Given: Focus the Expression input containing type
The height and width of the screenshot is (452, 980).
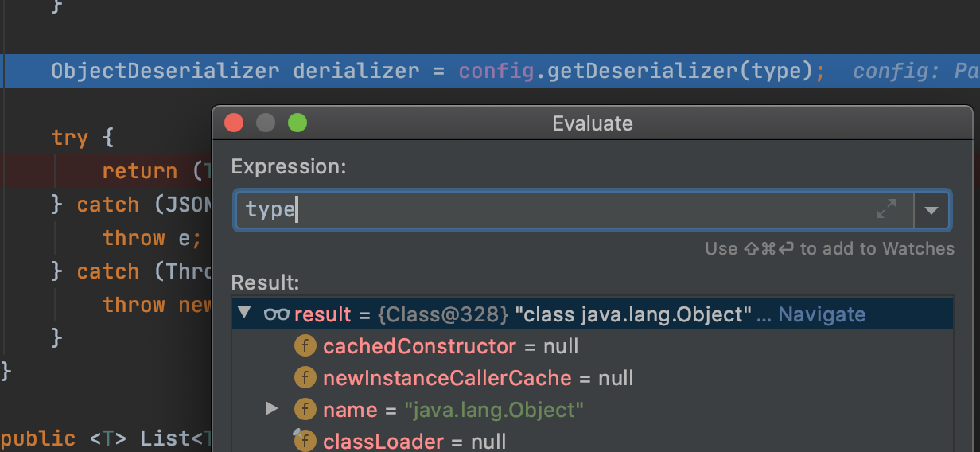Looking at the screenshot, I should (557, 210).
